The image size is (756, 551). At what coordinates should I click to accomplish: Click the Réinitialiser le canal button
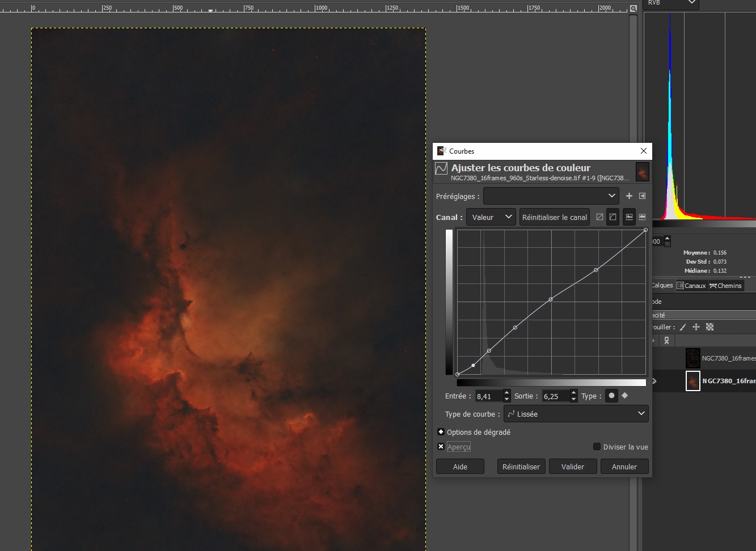(x=554, y=217)
